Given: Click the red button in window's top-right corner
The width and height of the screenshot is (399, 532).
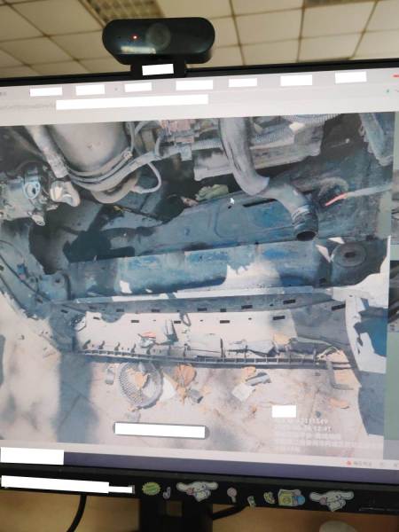Looking at the screenshot, I should point(396,76).
